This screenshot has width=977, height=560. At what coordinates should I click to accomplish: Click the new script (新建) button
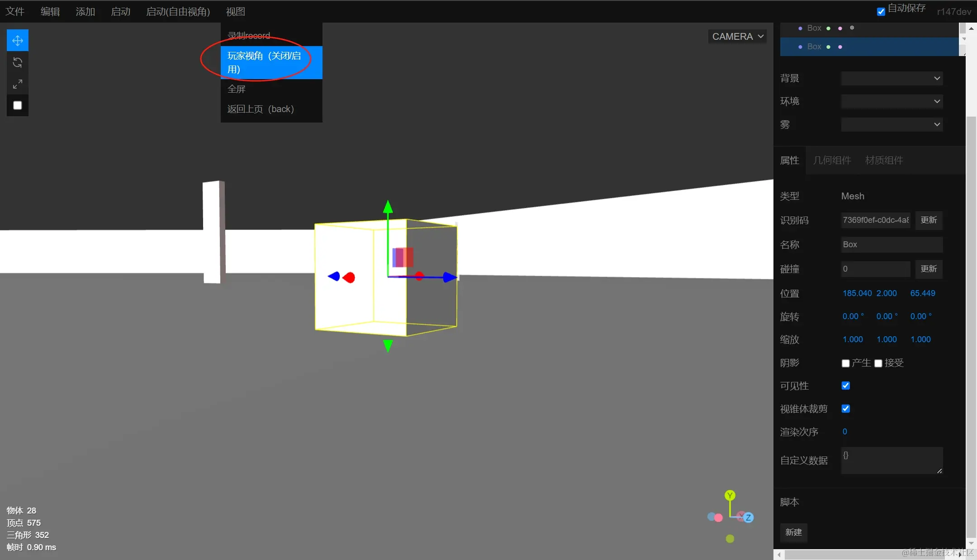pyautogui.click(x=793, y=532)
